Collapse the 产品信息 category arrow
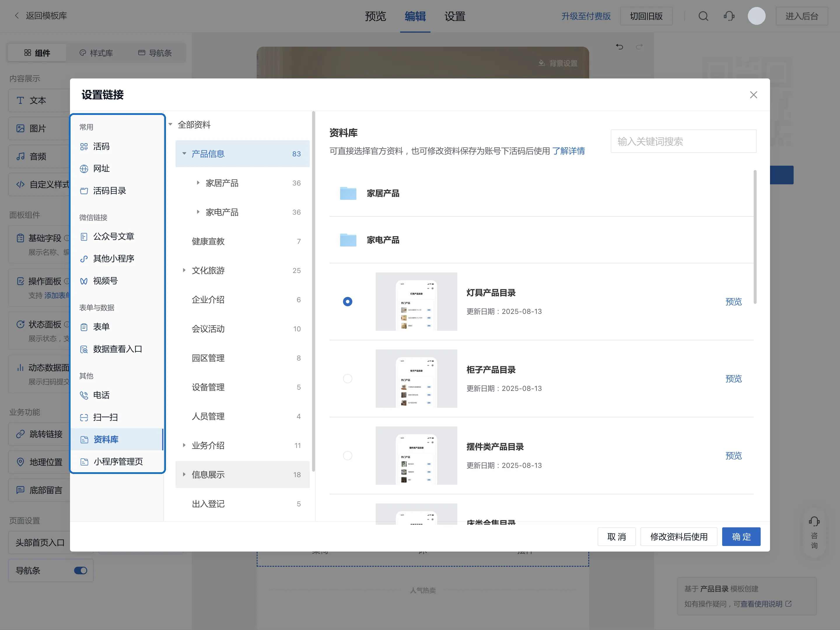The image size is (840, 630). (184, 154)
